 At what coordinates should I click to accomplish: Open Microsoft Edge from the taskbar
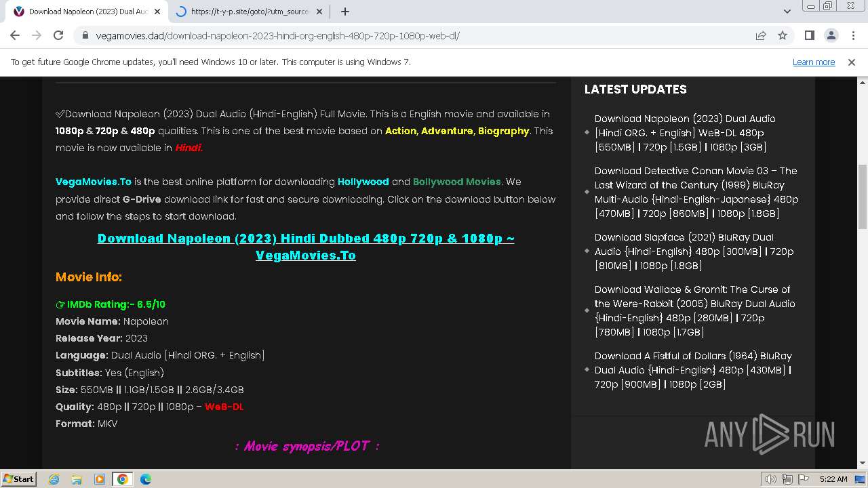[146, 479]
